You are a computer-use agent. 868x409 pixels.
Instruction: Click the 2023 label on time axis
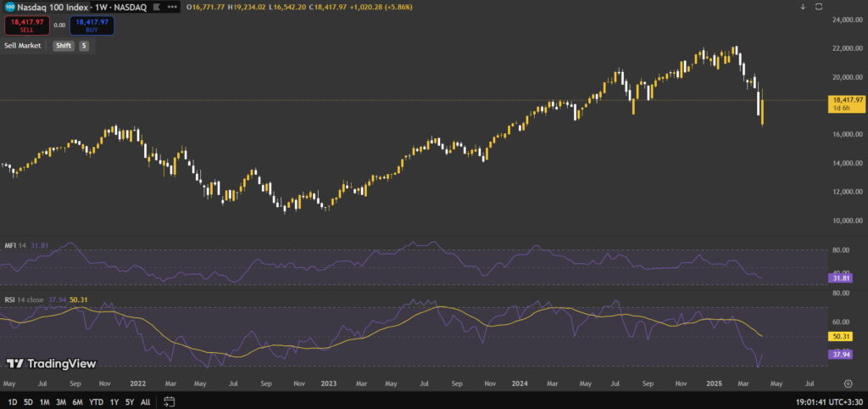(x=328, y=384)
